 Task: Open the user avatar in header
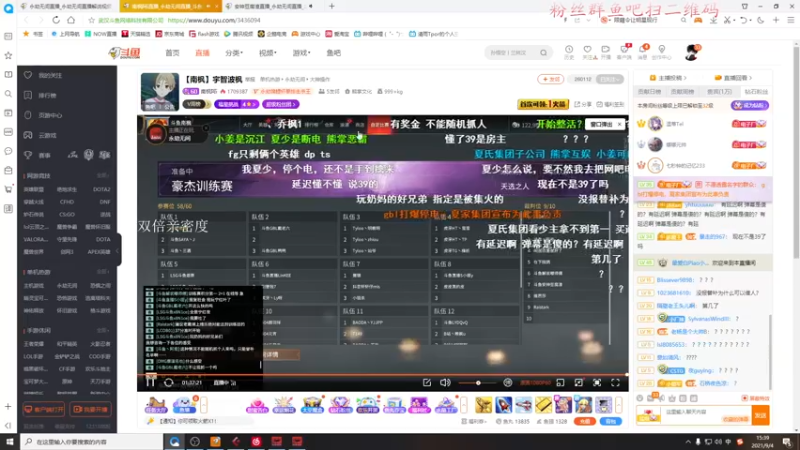click(692, 52)
